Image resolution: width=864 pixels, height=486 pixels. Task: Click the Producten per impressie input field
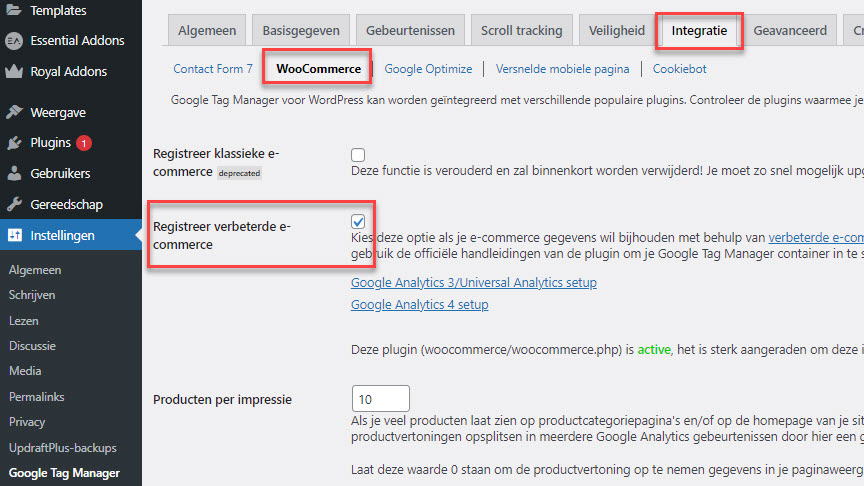point(381,398)
